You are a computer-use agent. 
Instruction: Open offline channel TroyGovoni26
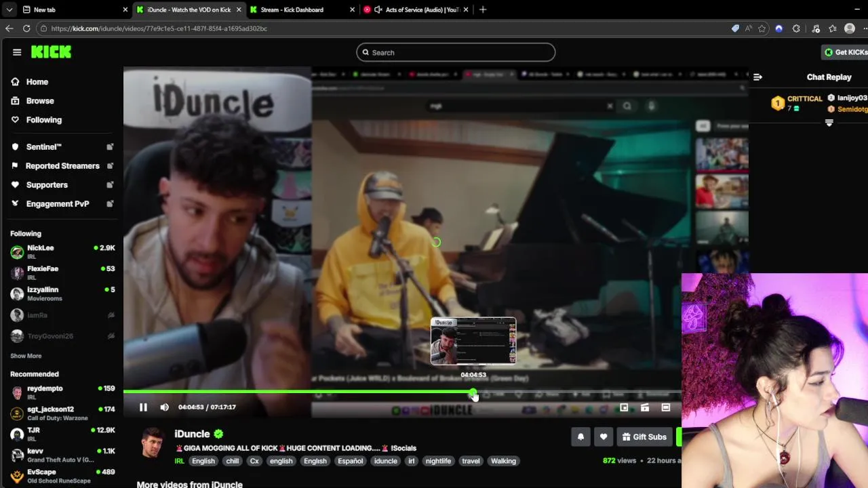62,336
